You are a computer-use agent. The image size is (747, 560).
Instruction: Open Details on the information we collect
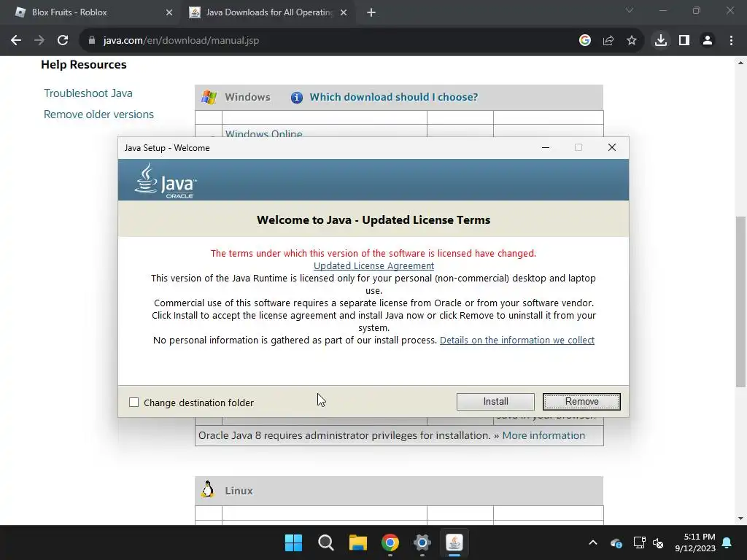tap(517, 340)
